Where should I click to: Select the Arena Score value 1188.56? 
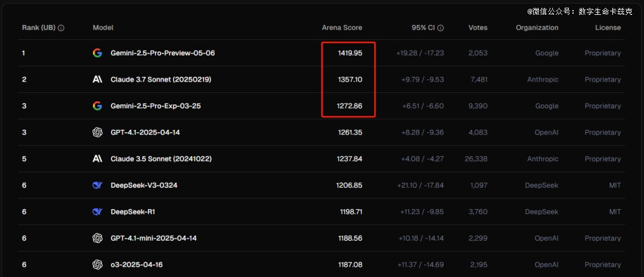[351, 238]
